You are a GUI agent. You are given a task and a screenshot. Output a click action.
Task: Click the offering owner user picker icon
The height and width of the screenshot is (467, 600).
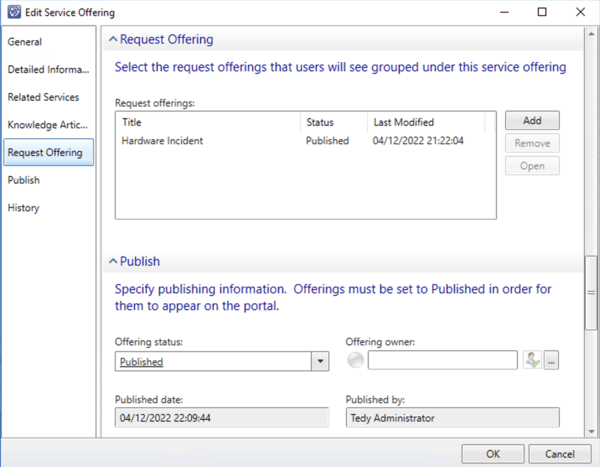[532, 360]
